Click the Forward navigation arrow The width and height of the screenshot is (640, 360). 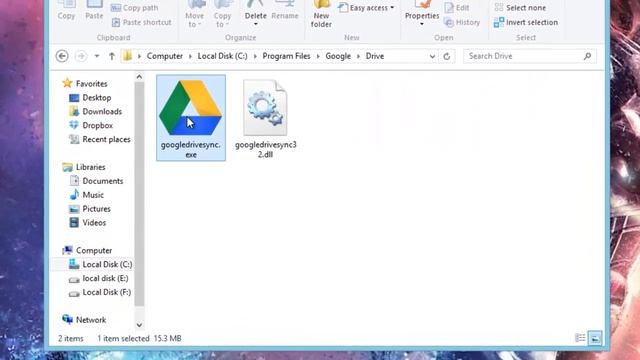81,56
